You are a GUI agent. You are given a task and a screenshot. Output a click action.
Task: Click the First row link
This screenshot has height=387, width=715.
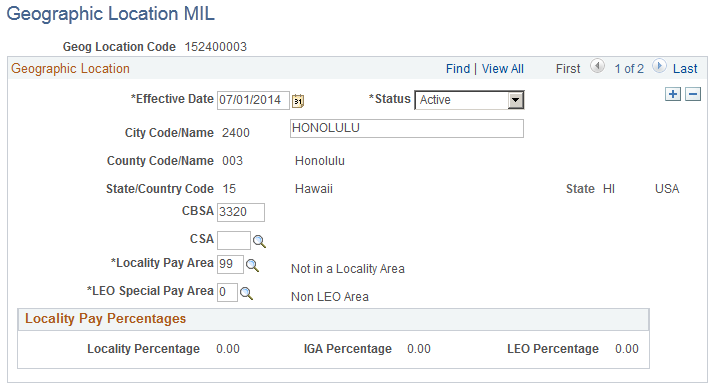[x=568, y=69]
